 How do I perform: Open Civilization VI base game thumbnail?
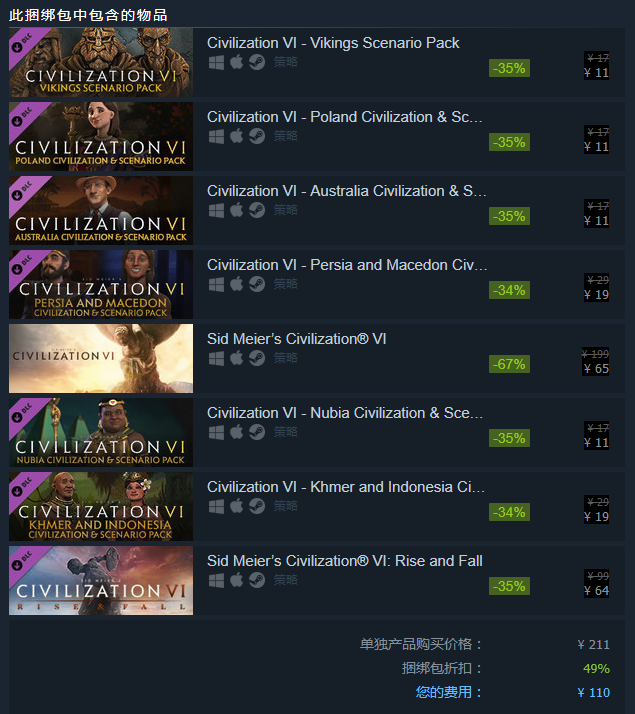(x=101, y=358)
